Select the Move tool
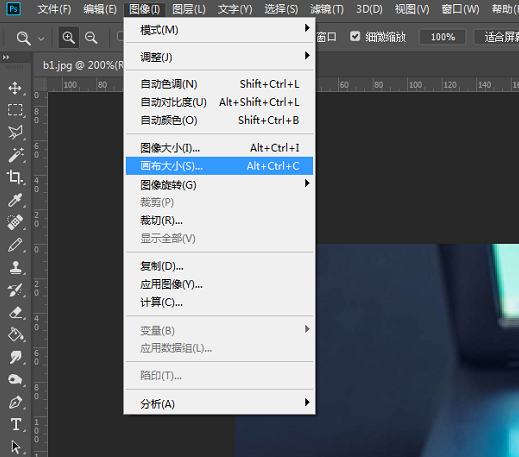Viewport: 519px width, 457px height. click(15, 88)
